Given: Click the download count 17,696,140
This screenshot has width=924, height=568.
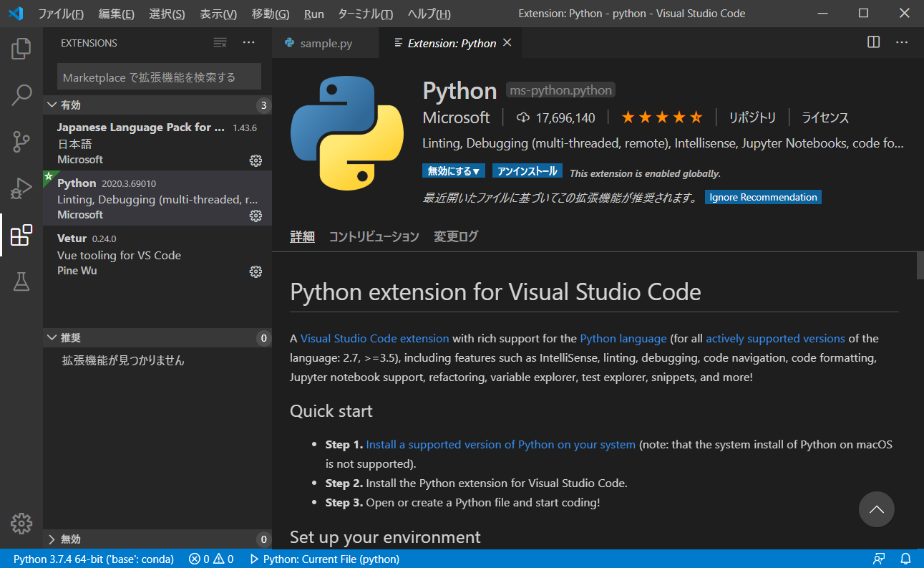Looking at the screenshot, I should pos(556,117).
